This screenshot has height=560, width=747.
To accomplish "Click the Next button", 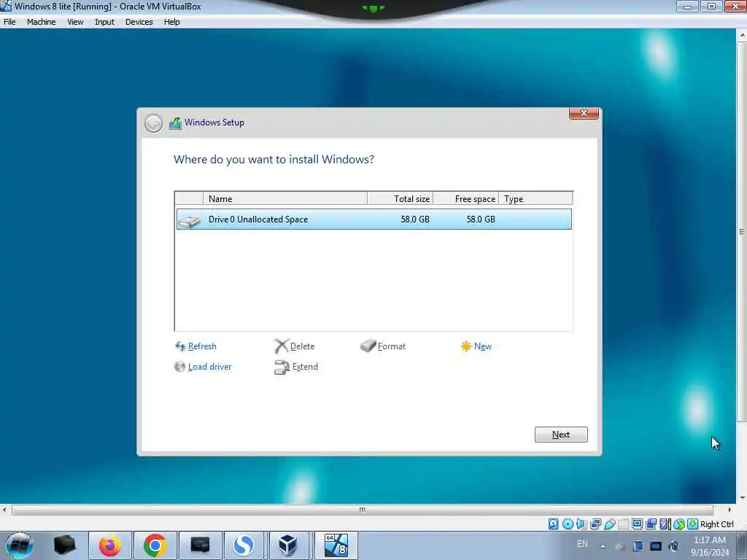I will coord(561,435).
